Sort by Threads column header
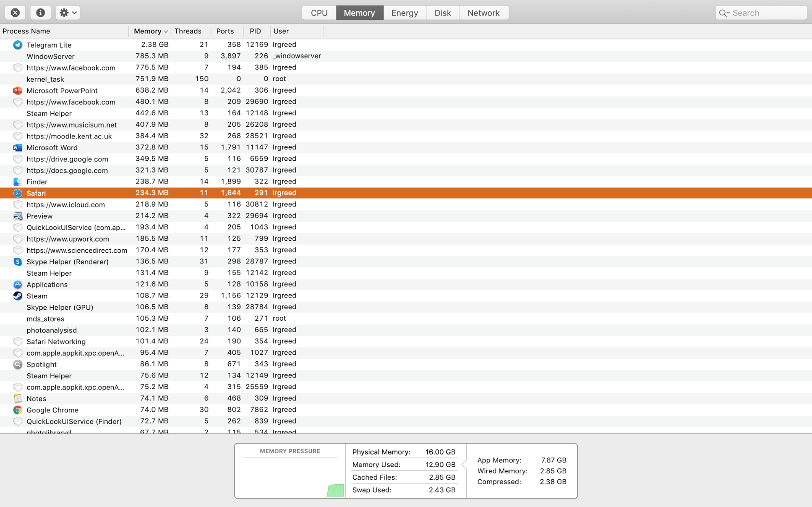This screenshot has width=812, height=507. coord(191,31)
